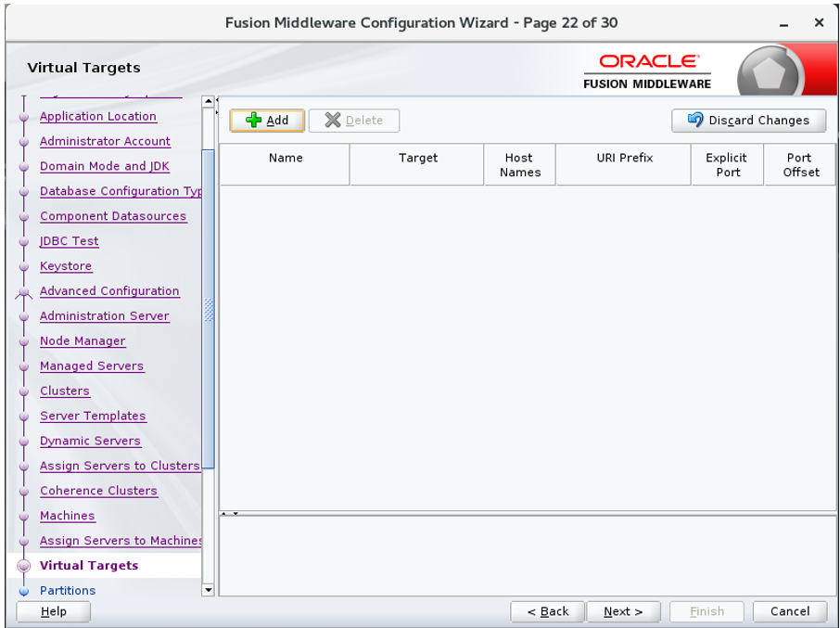Viewport: 840px width, 628px height.
Task: Click the URI Prefix column header
Action: pyautogui.click(x=624, y=164)
